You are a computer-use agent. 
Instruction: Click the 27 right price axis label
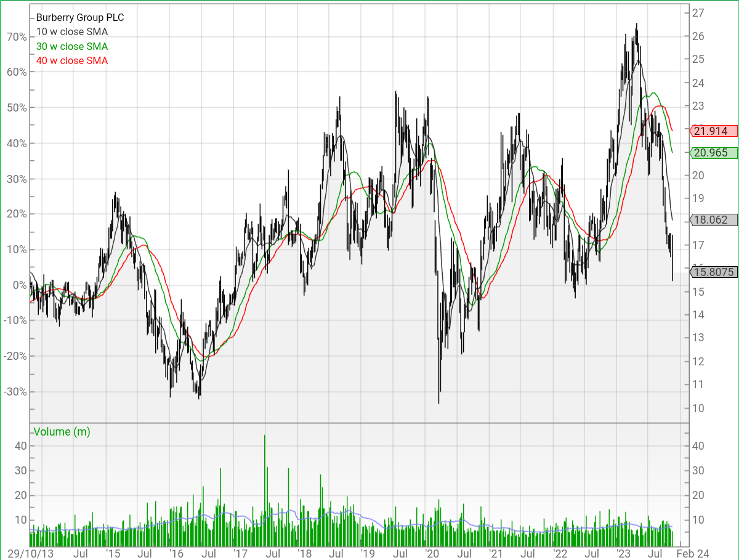coord(698,12)
